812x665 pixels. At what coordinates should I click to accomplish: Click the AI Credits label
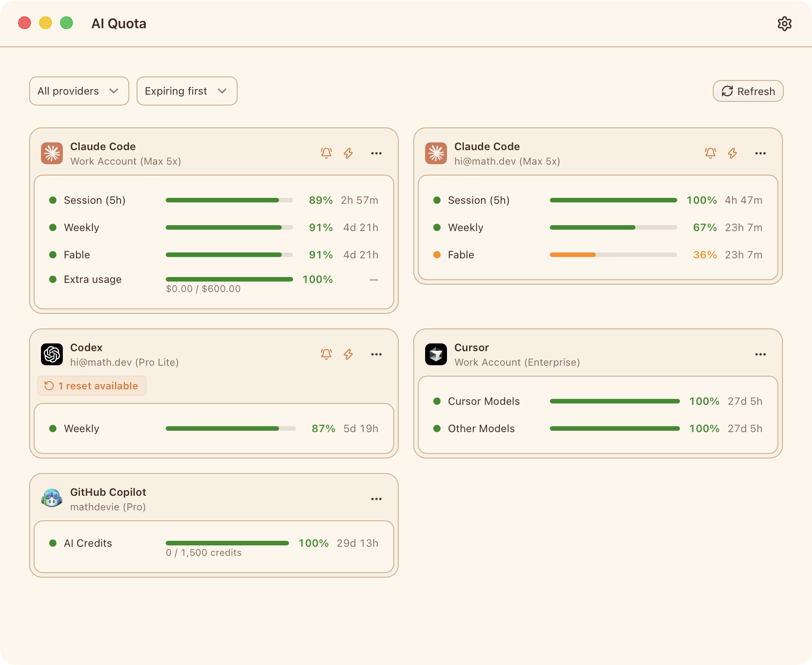click(88, 543)
